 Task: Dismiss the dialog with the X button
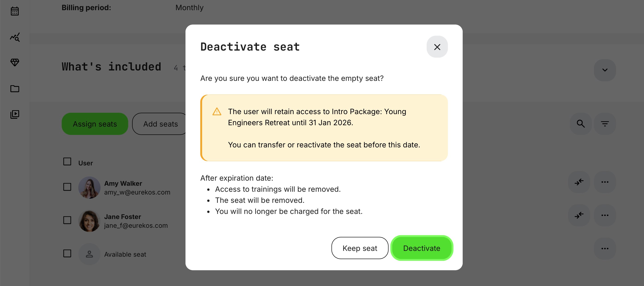437,47
